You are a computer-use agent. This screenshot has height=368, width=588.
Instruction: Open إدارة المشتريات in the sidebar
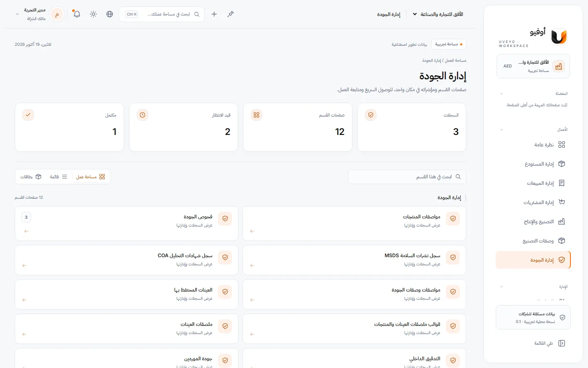[533, 202]
